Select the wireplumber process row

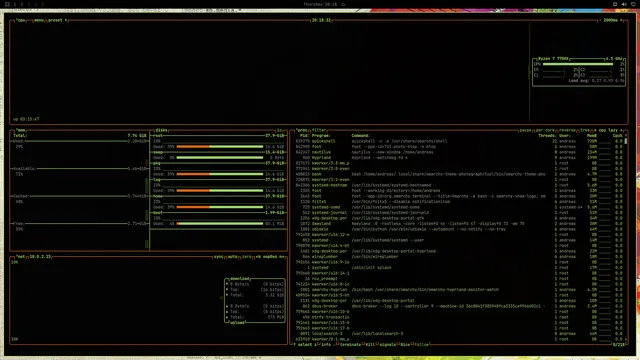459,257
